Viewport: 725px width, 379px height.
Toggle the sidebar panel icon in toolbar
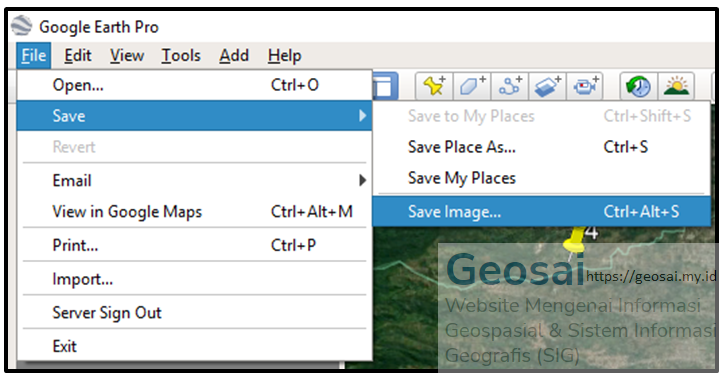[385, 86]
